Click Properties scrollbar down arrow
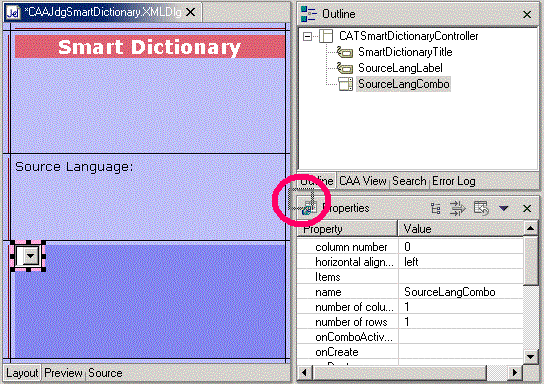 click(531, 357)
